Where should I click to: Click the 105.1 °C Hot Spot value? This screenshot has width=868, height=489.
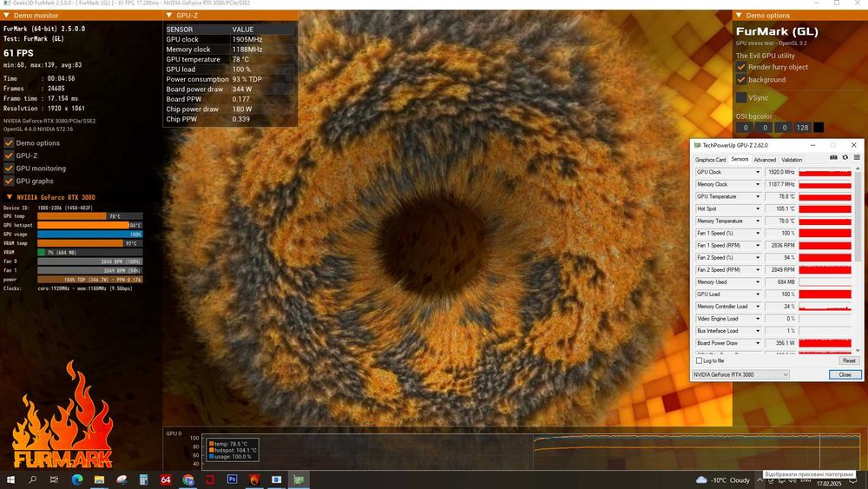[780, 208]
